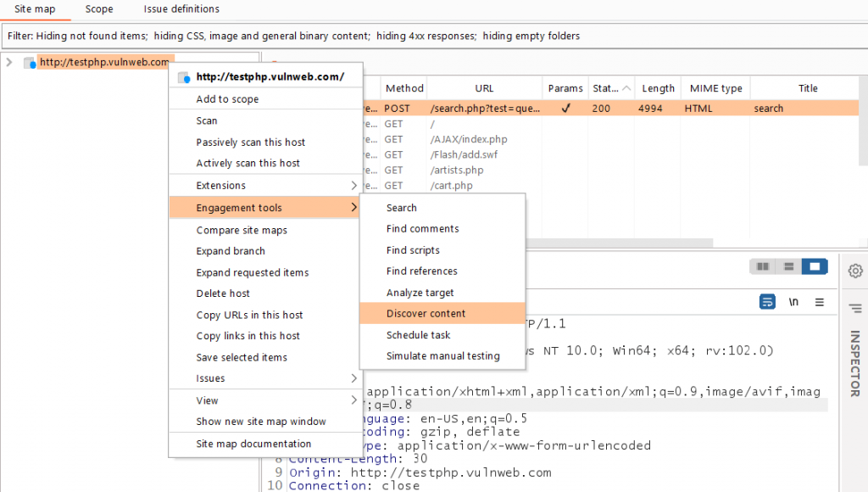Open the editor hamburger options menu
This screenshot has height=492, width=868.
[820, 302]
